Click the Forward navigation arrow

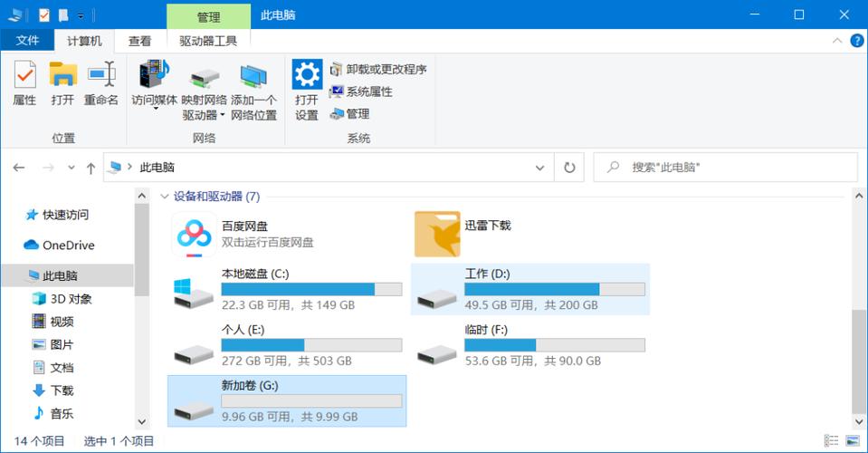coord(48,168)
